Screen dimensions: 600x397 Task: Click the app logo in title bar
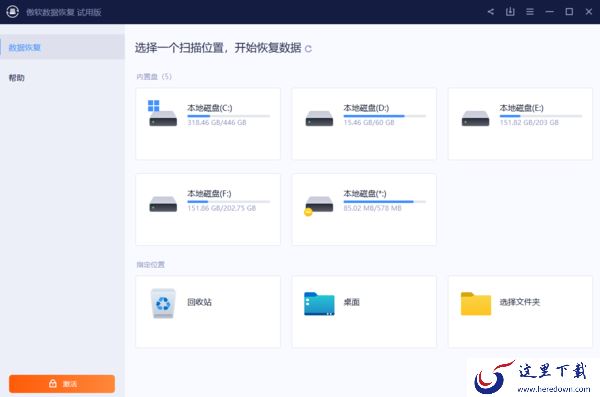tap(13, 11)
